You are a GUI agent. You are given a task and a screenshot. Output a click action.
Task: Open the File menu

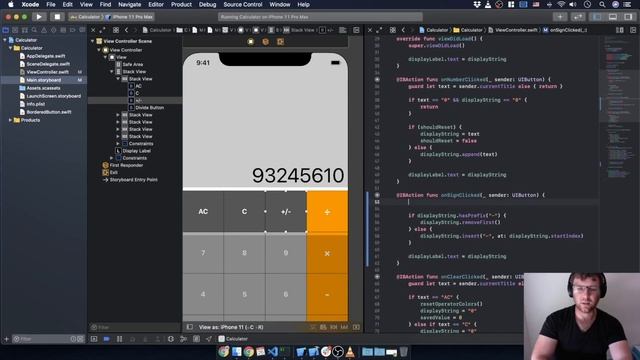click(51, 4)
